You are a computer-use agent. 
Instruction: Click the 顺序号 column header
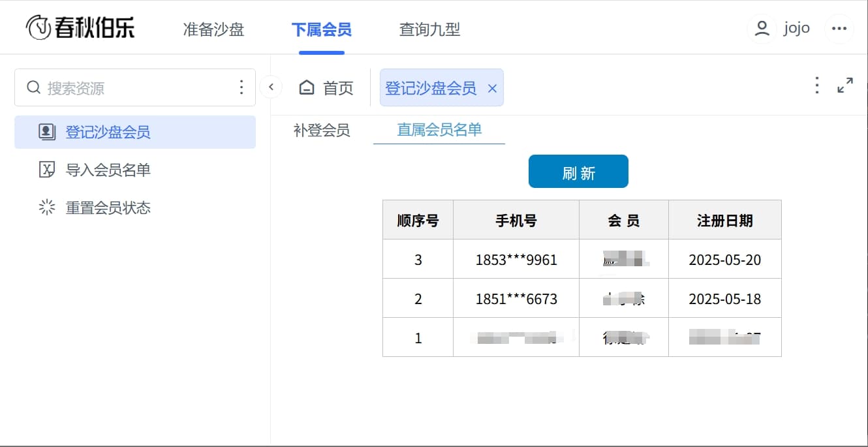pos(418,221)
